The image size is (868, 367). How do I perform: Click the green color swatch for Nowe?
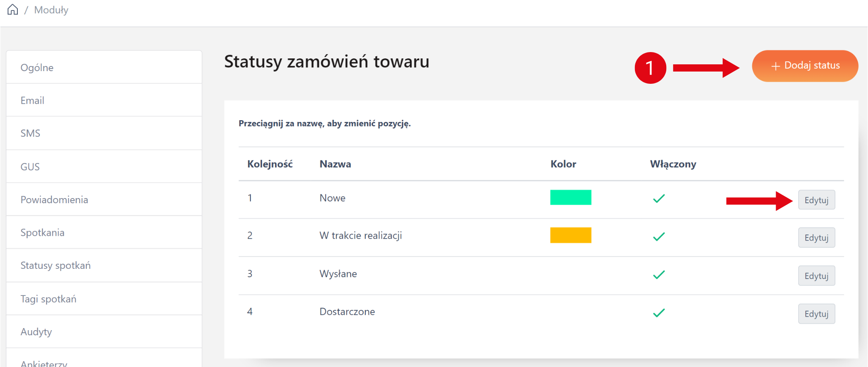click(570, 198)
